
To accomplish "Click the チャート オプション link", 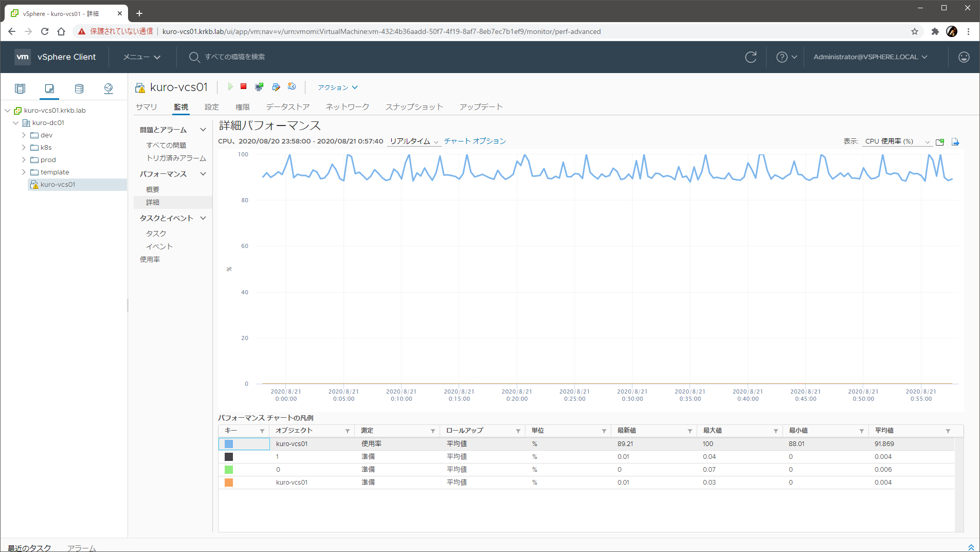I will pyautogui.click(x=475, y=141).
